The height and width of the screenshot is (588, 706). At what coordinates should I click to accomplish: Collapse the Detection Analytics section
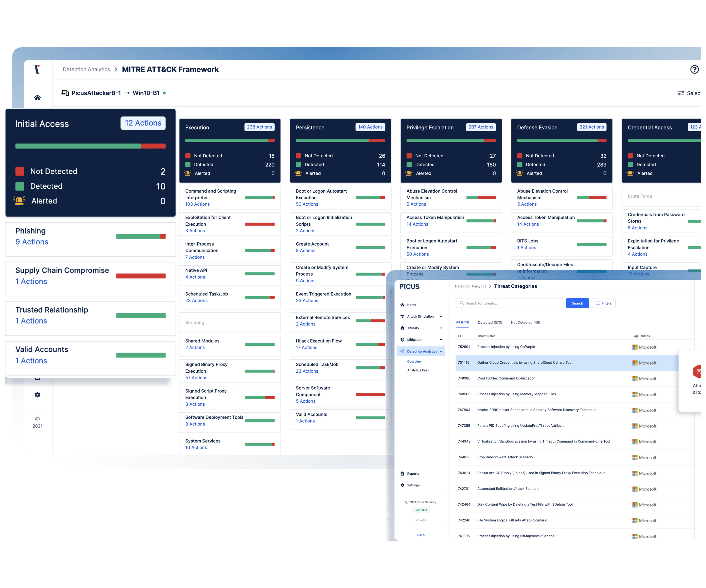click(x=441, y=351)
